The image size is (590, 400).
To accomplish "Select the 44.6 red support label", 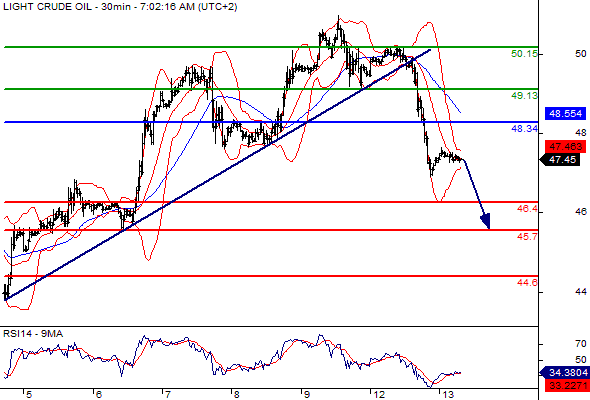I will tap(527, 283).
